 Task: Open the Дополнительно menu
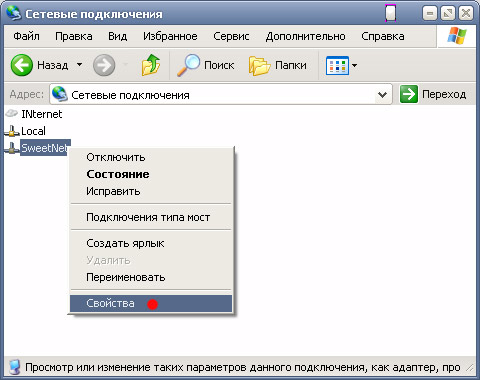[x=305, y=36]
